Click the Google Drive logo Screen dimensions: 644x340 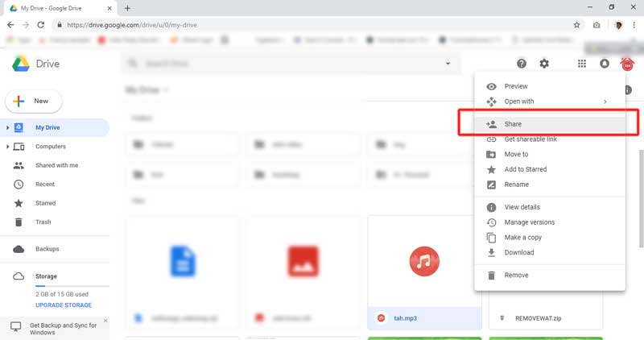[21, 64]
